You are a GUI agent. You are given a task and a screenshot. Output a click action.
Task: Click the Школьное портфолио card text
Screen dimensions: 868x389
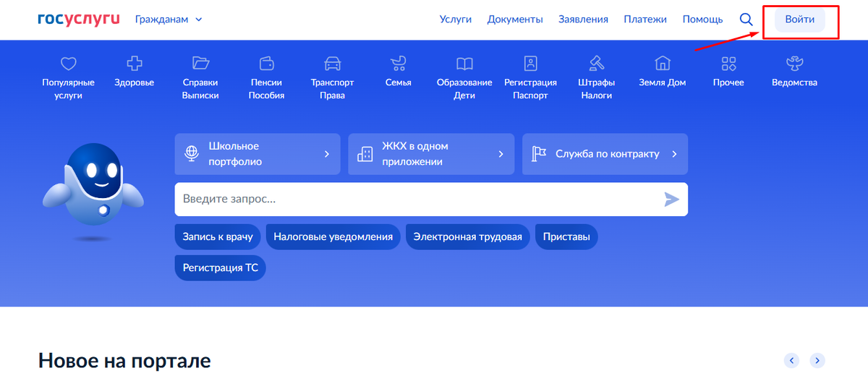235,154
